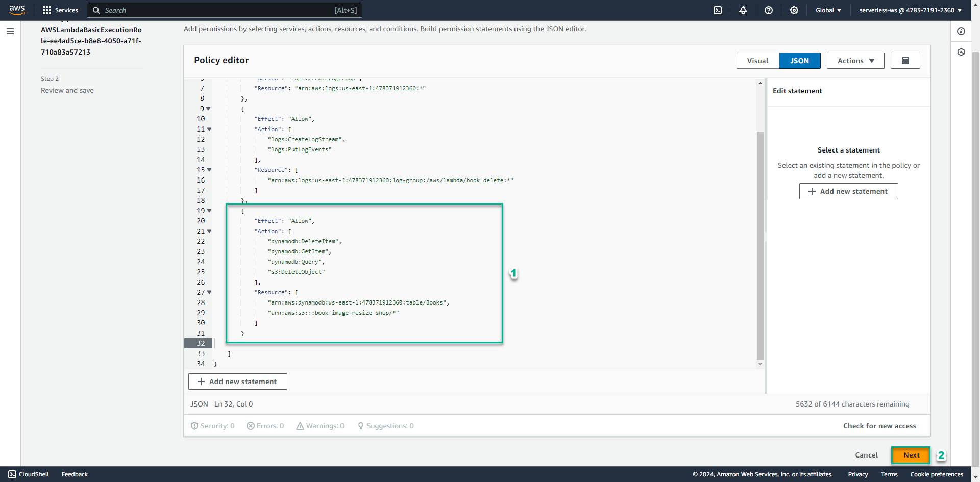
Task: Click Check for new access
Action: (x=879, y=426)
